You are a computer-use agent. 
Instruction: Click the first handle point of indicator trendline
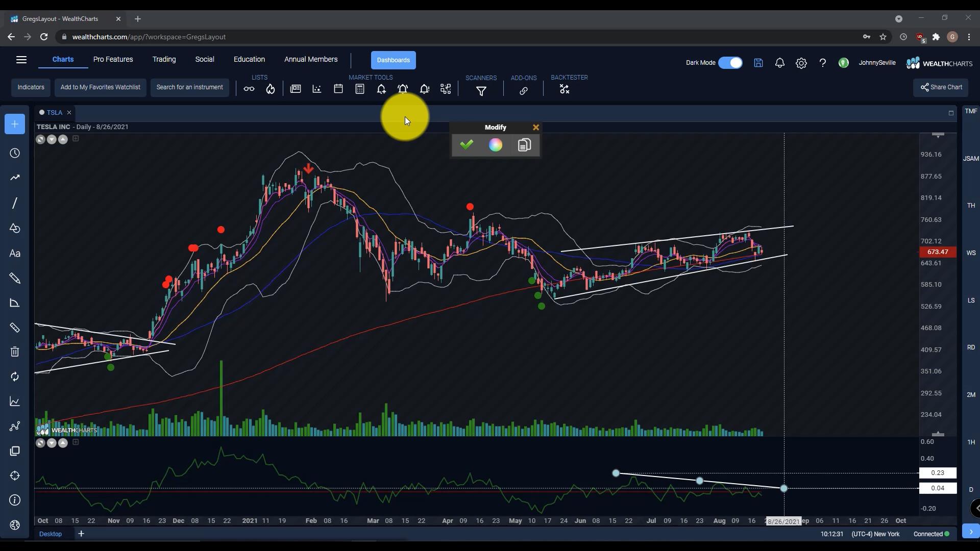tap(616, 473)
